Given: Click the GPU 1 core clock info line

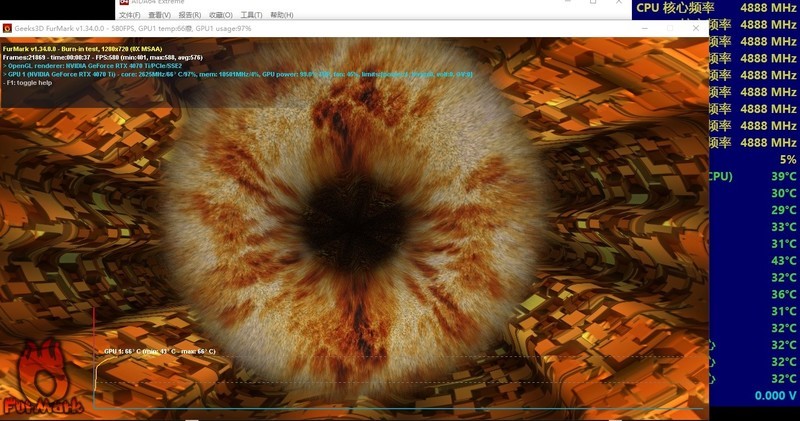Looking at the screenshot, I should pos(238,75).
